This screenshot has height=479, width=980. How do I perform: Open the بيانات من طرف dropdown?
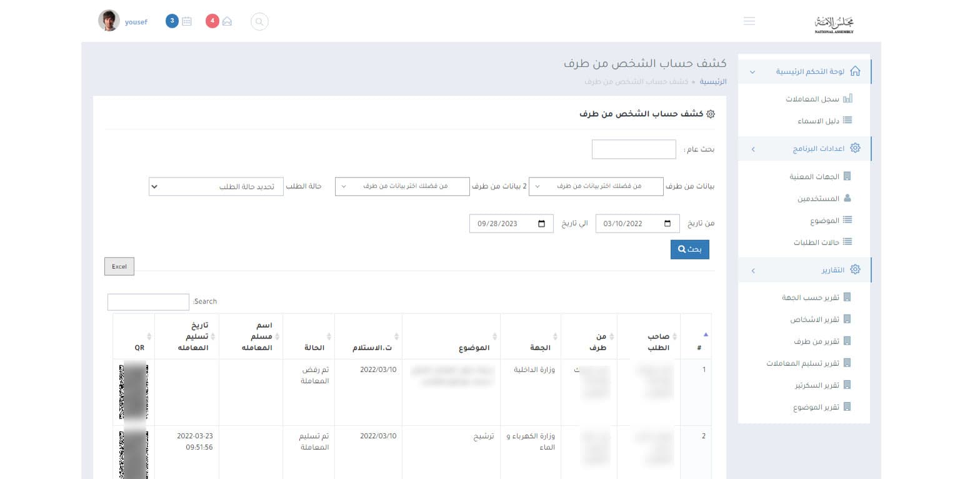pos(596,186)
